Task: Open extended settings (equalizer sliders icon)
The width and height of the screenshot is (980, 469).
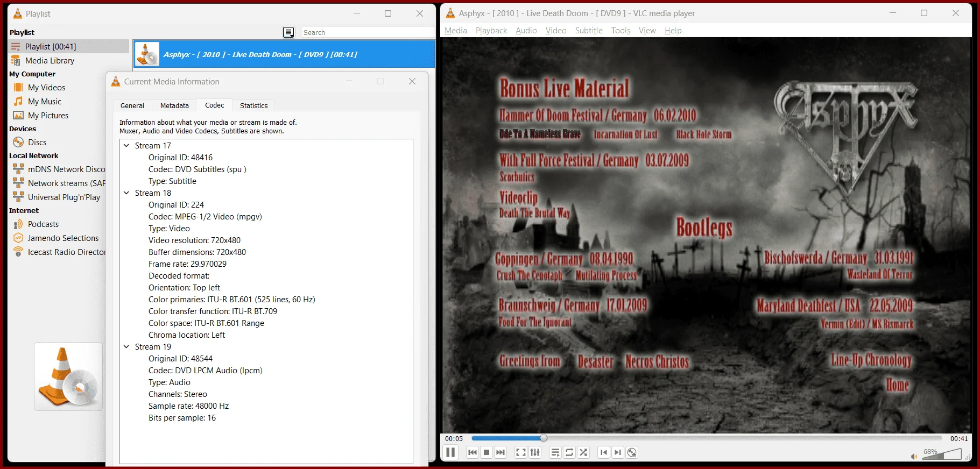Action: (x=535, y=452)
